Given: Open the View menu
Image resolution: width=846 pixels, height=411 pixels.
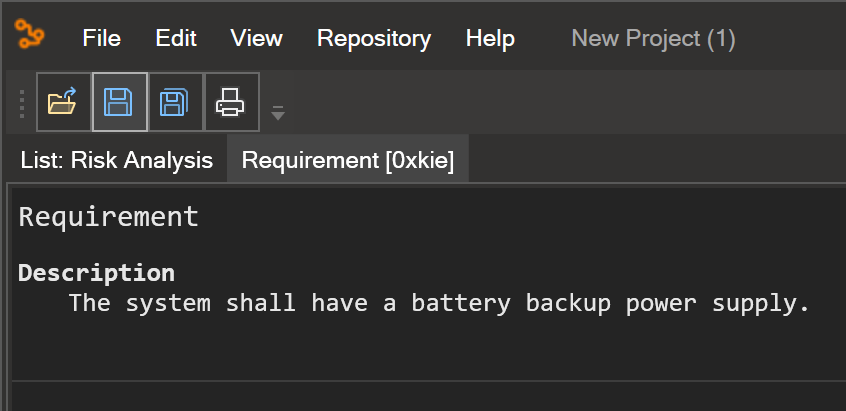Looking at the screenshot, I should 256,38.
